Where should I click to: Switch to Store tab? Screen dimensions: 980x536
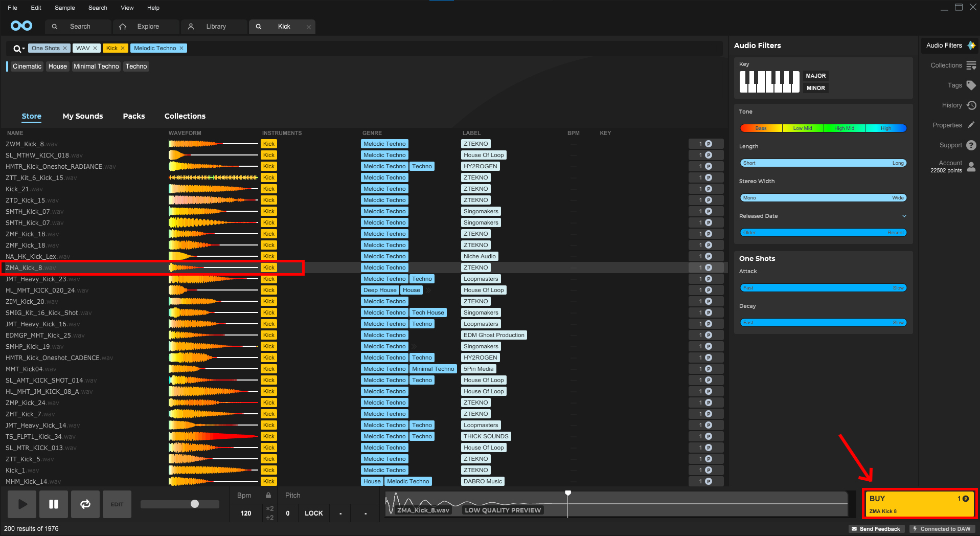coord(32,116)
